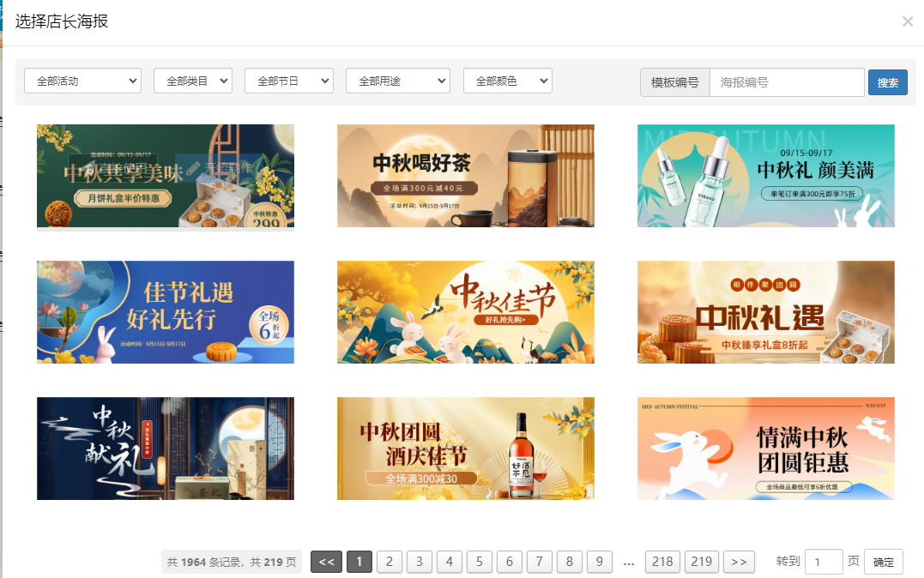This screenshot has height=578, width=924.
Task: Go to page 2 in pagination
Action: 389,562
